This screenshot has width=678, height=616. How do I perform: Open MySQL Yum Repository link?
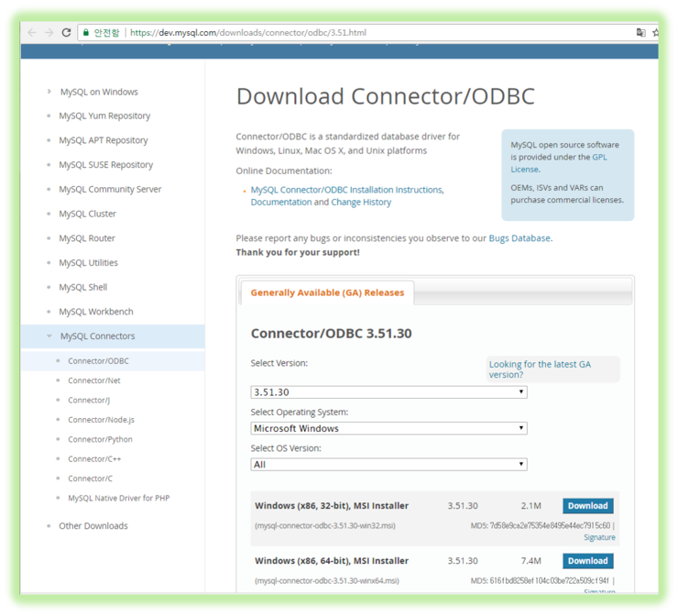coord(104,115)
